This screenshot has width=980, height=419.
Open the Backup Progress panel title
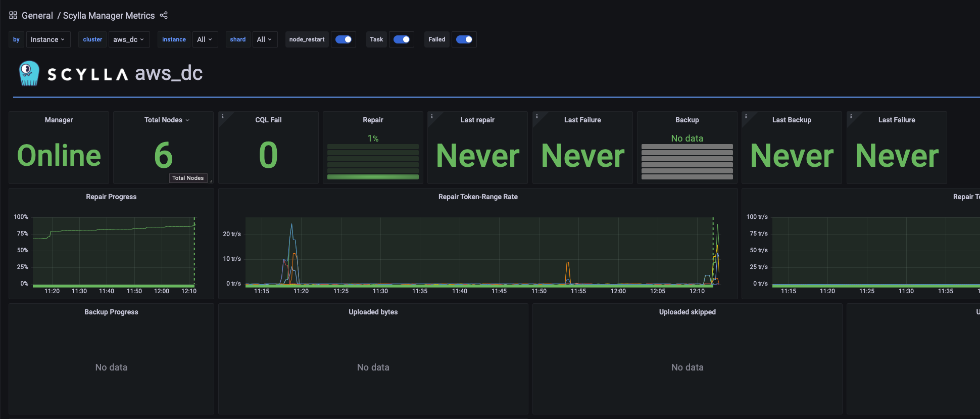111,312
